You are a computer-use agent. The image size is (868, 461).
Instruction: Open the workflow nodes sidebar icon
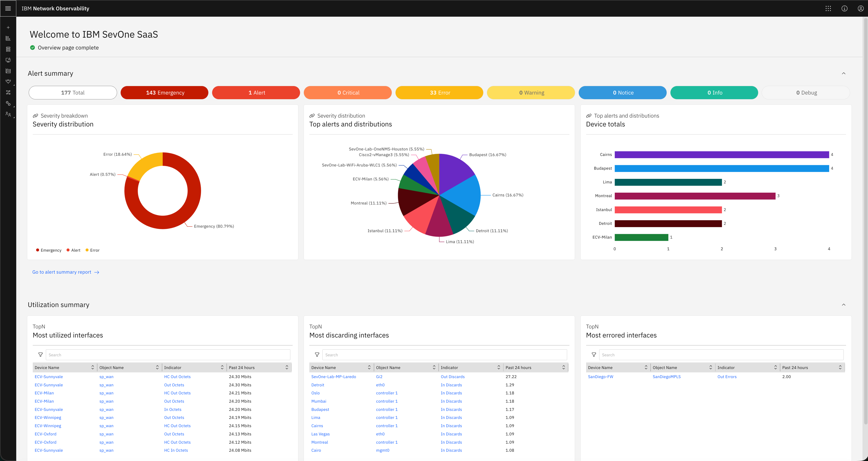coord(8,92)
